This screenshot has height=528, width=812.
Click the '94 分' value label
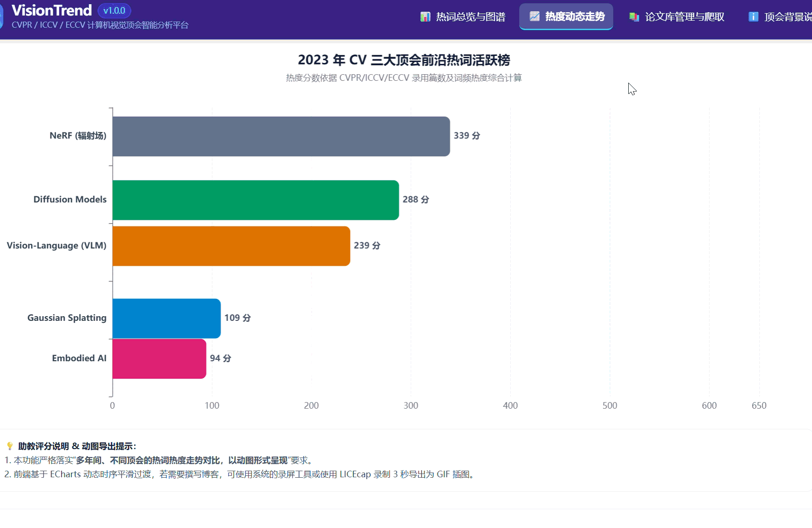click(x=220, y=358)
